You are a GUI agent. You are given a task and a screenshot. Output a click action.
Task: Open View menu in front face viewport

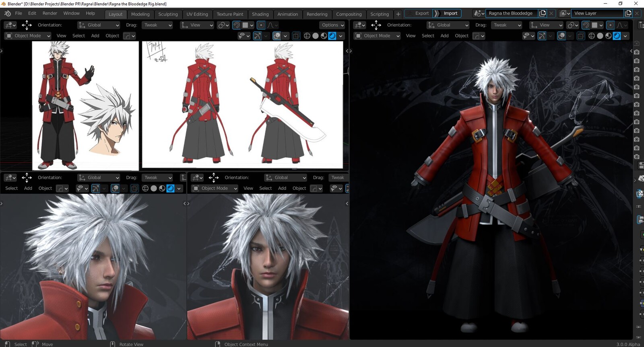tap(248, 188)
